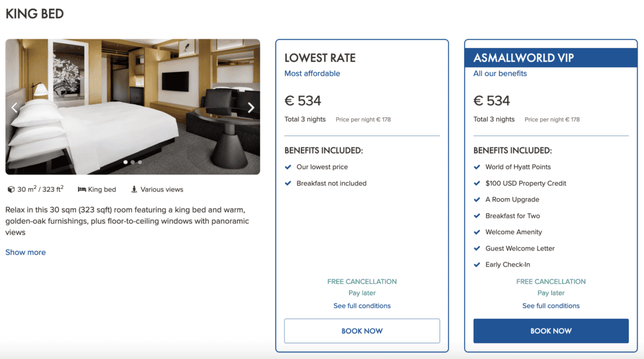This screenshot has height=359, width=644.
Task: Select the first carousel dot on room photo
Action: tap(125, 162)
